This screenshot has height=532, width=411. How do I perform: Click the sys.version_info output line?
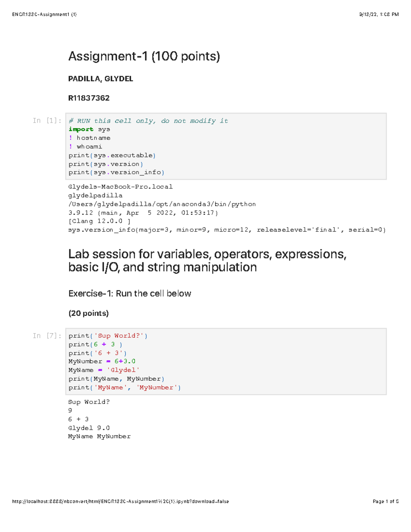227,230
